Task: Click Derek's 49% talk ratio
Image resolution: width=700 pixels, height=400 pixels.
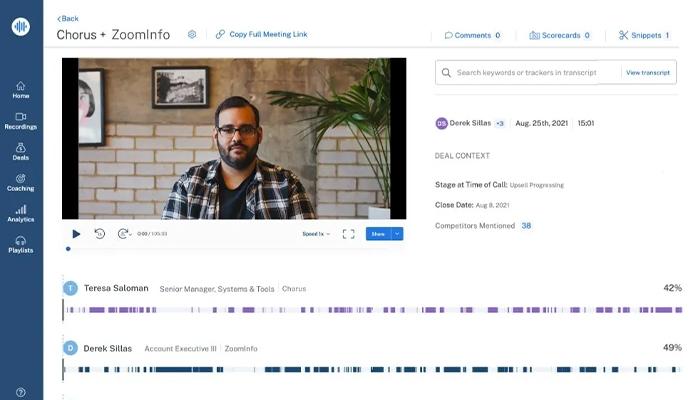Action: (x=672, y=347)
